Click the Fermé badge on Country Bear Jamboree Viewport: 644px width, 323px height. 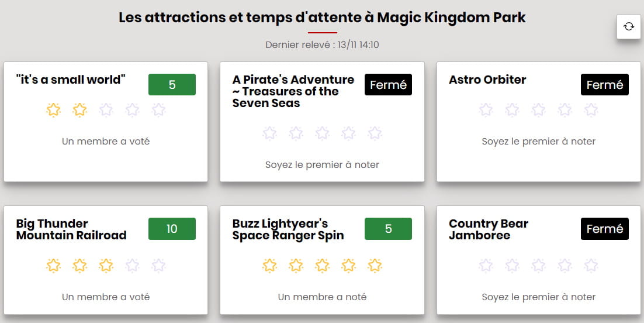pos(604,229)
